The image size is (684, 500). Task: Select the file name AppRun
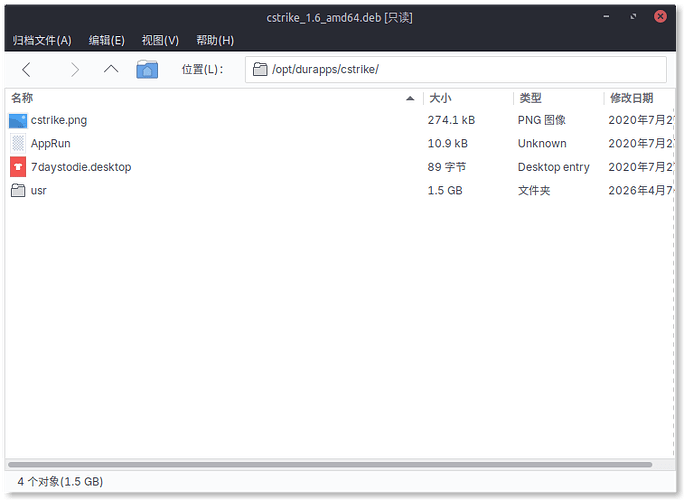pos(51,144)
